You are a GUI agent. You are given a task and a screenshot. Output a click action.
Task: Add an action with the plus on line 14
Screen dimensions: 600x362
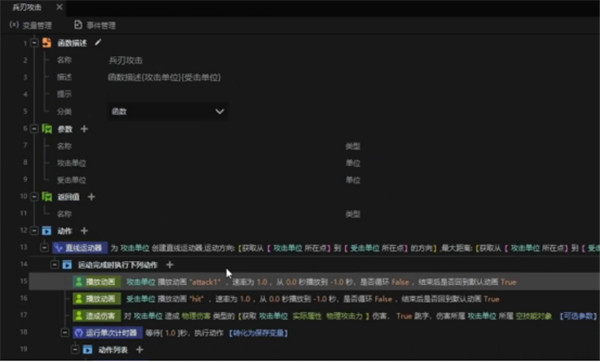click(x=170, y=264)
